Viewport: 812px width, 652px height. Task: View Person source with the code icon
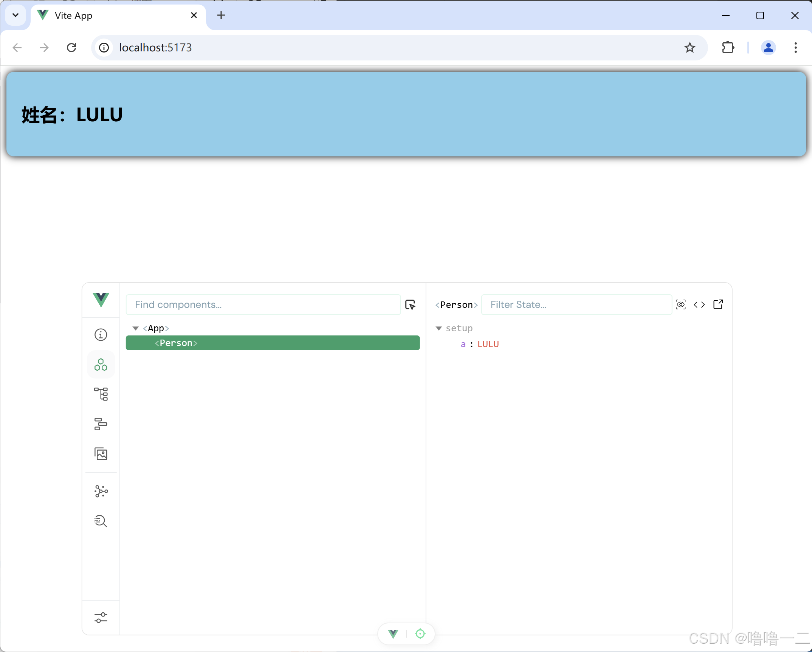click(699, 304)
